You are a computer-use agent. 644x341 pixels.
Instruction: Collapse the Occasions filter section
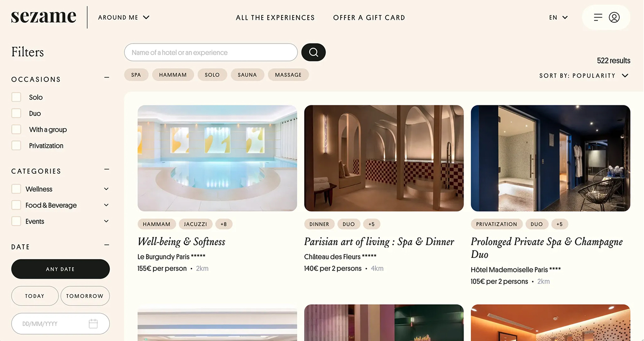click(106, 77)
